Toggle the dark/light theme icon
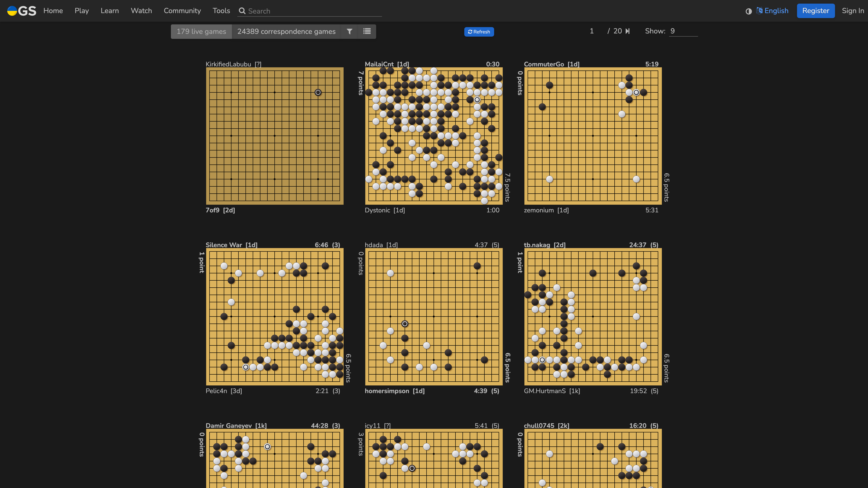The image size is (868, 488). pos(749,11)
